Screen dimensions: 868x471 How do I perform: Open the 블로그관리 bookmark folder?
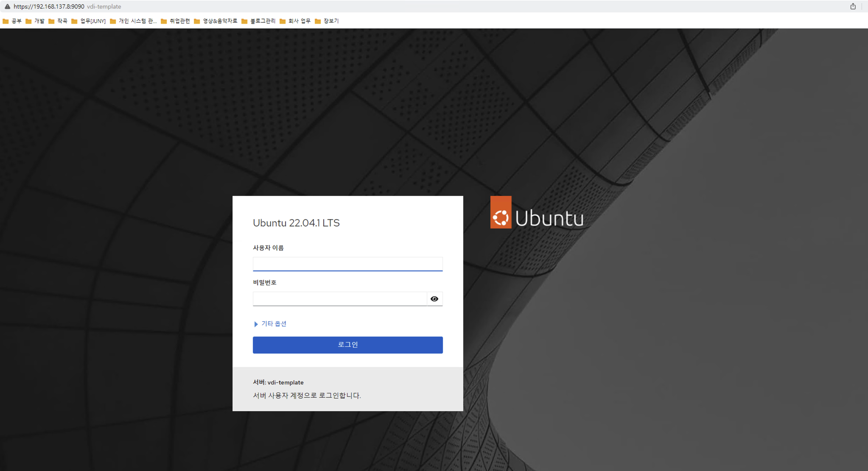tap(258, 21)
